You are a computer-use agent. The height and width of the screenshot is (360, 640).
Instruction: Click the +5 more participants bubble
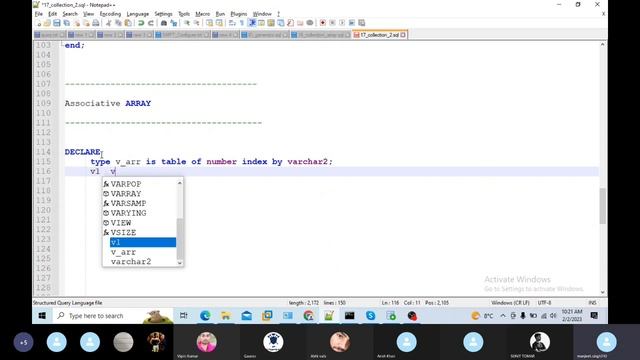(x=23, y=342)
